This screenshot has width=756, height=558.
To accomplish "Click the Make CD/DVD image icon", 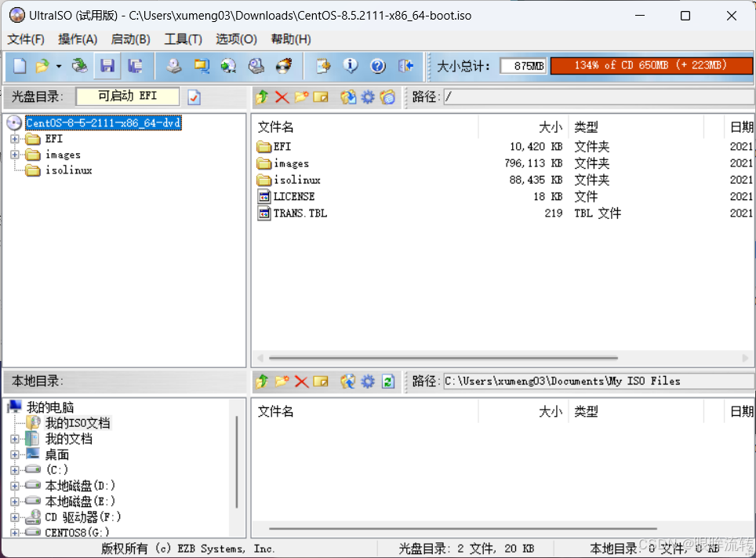I will tap(174, 66).
